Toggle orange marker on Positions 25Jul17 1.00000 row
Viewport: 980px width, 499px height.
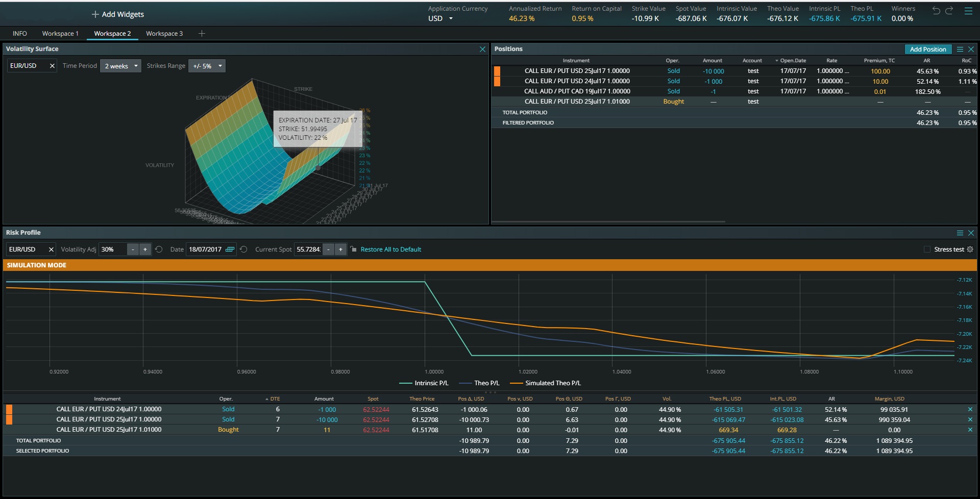coord(497,71)
